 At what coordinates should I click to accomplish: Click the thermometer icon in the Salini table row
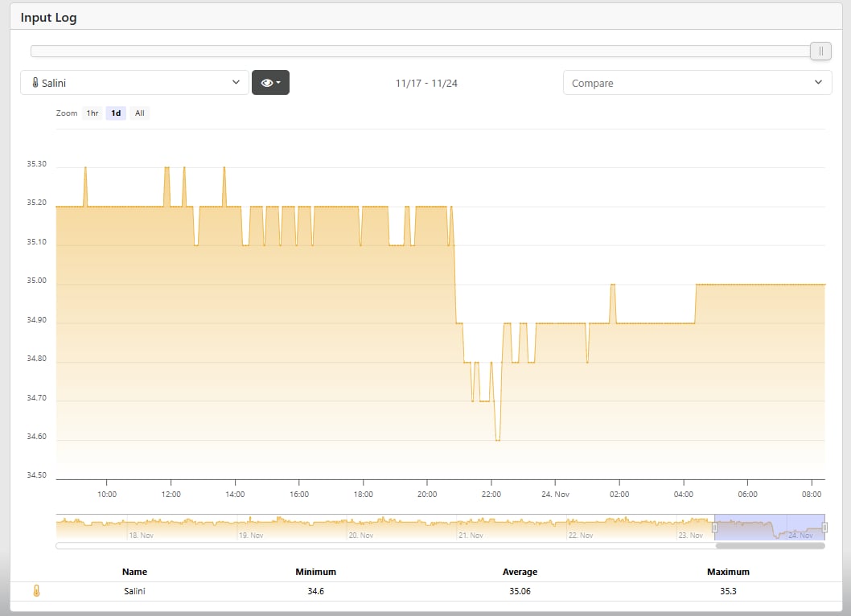coord(36,591)
